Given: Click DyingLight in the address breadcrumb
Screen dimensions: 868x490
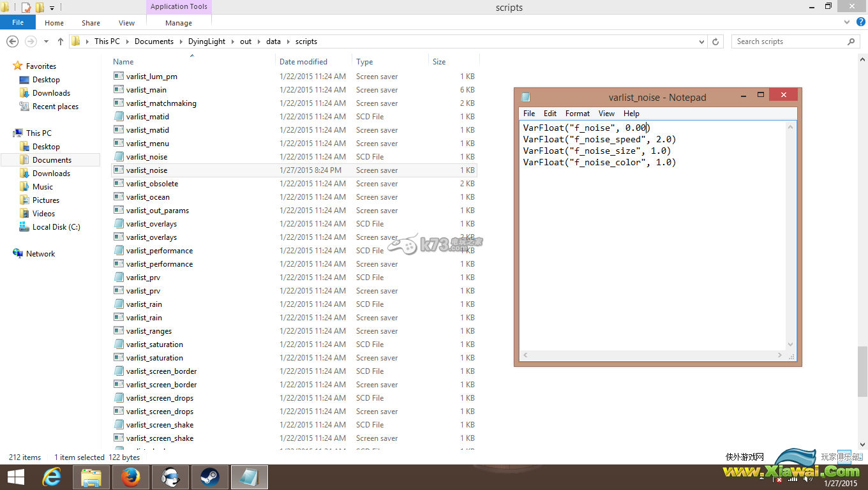Looking at the screenshot, I should 207,41.
